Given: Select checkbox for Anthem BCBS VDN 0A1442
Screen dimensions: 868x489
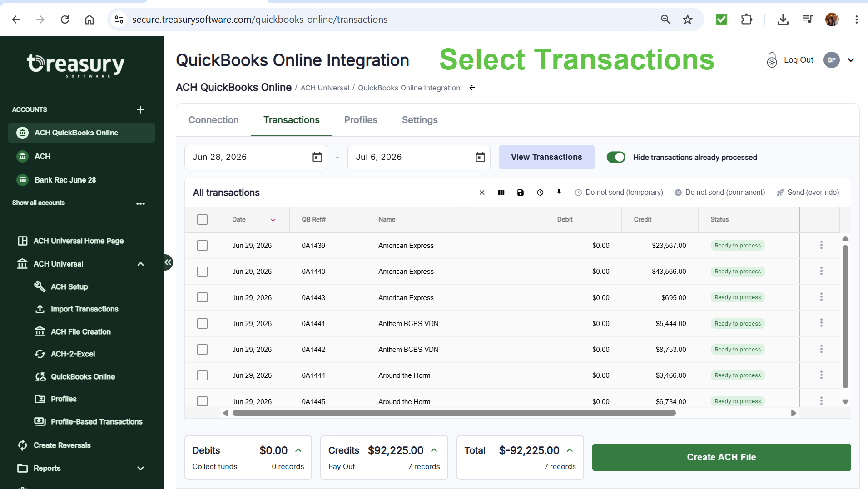Looking at the screenshot, I should click(x=203, y=350).
